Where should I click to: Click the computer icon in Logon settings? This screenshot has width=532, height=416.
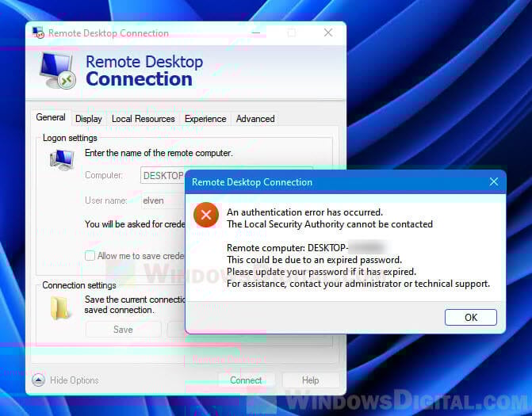[x=62, y=160]
